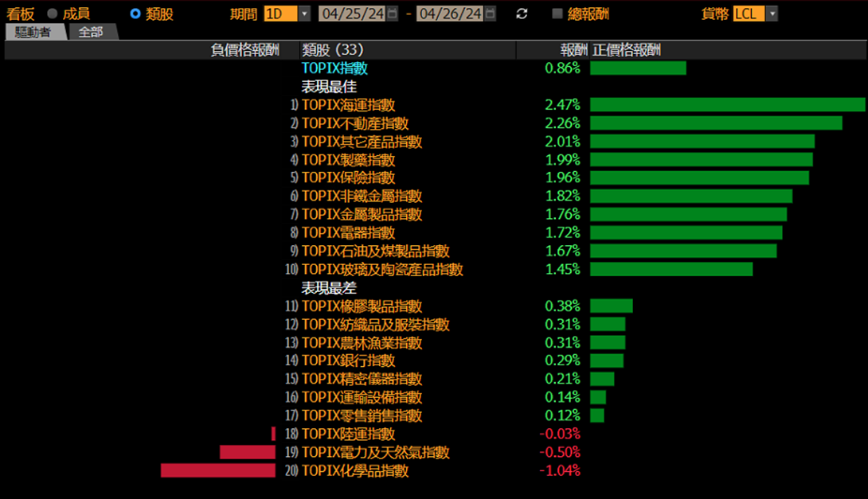Image resolution: width=868 pixels, height=499 pixels.
Task: Click the 1D period field
Action: [x=281, y=14]
